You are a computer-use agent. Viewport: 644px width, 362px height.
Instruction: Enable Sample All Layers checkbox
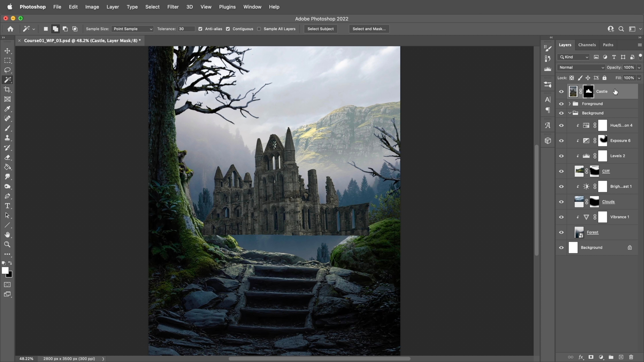pos(259,29)
